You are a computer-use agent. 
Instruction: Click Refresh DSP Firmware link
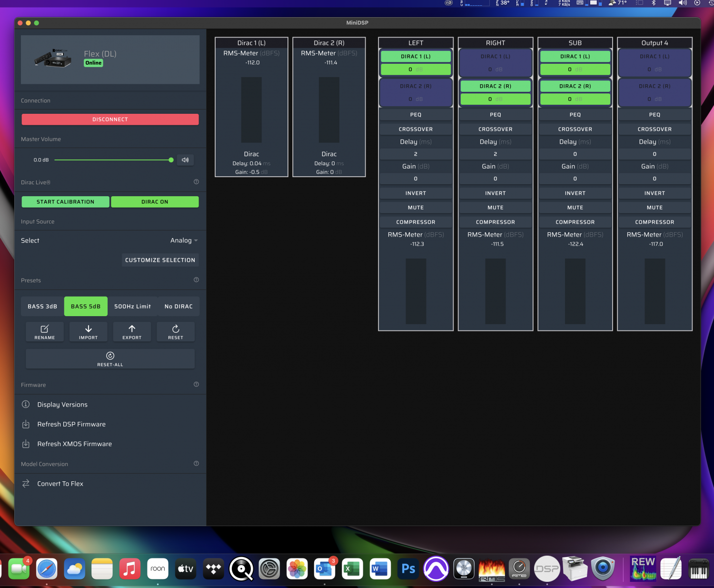(x=71, y=424)
